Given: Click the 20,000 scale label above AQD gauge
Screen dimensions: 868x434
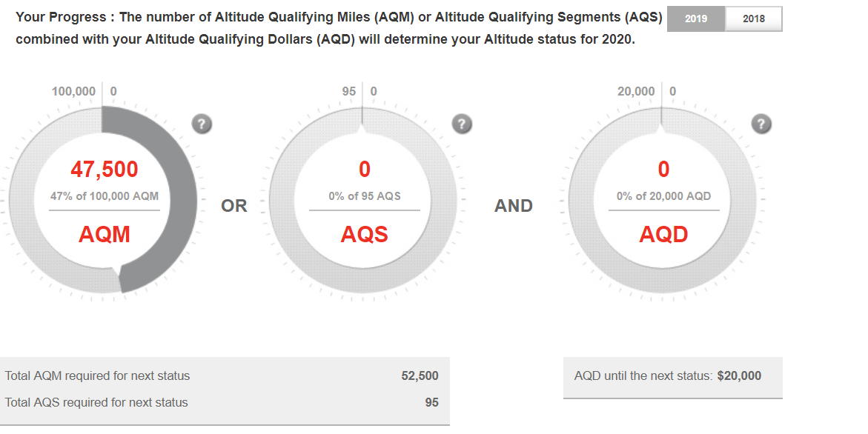Looking at the screenshot, I should (x=636, y=91).
